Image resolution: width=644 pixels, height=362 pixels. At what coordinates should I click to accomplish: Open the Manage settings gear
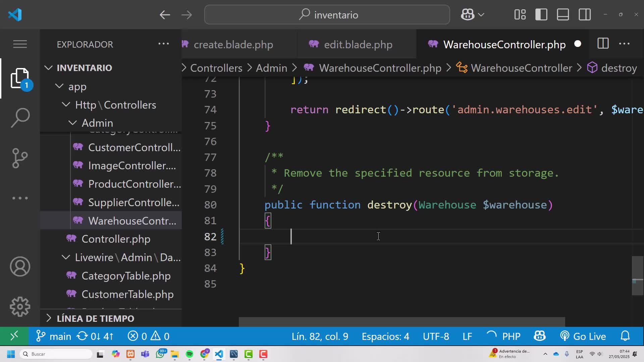coord(20,307)
